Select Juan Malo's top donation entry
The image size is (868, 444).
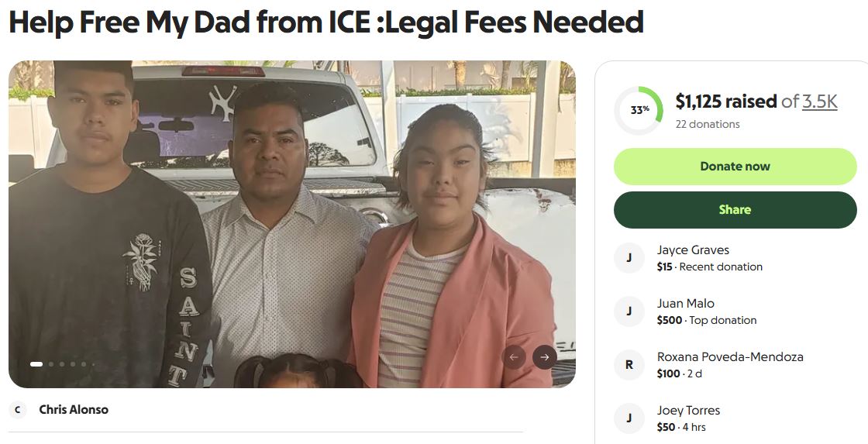[735, 311]
